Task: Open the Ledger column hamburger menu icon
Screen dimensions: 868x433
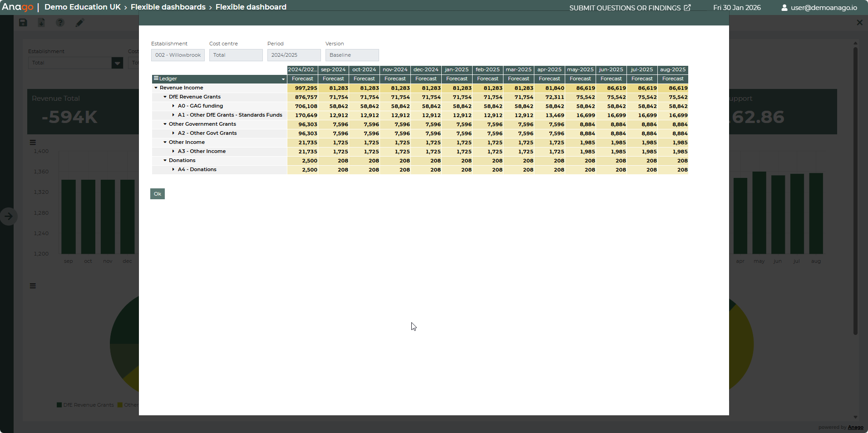Action: pos(156,79)
